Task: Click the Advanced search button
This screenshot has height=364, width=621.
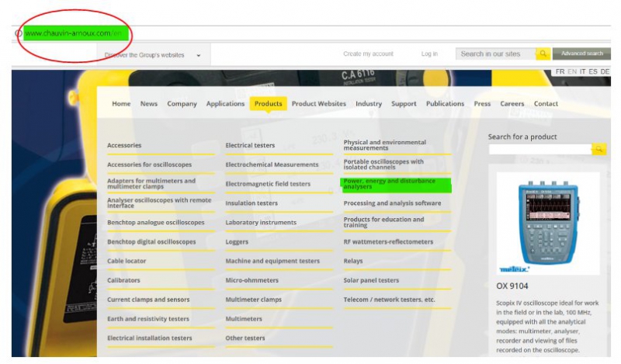Action: tap(581, 54)
